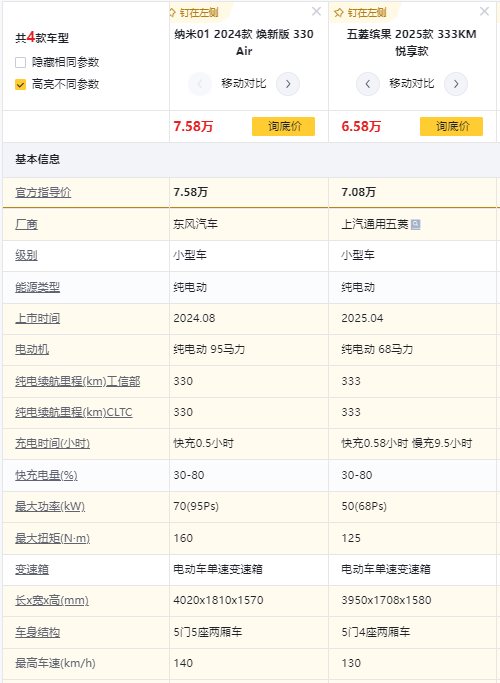Viewport: 500px width, 683px height.
Task: Open 车身结构 parameter link
Action: (x=37, y=632)
